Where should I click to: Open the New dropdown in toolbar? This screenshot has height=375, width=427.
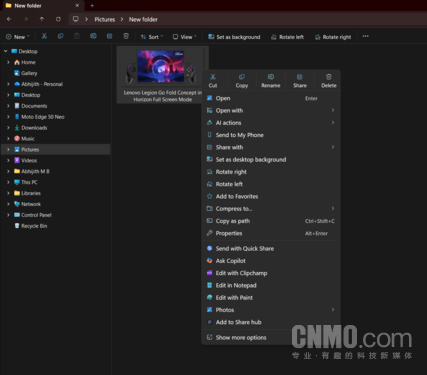[x=18, y=37]
